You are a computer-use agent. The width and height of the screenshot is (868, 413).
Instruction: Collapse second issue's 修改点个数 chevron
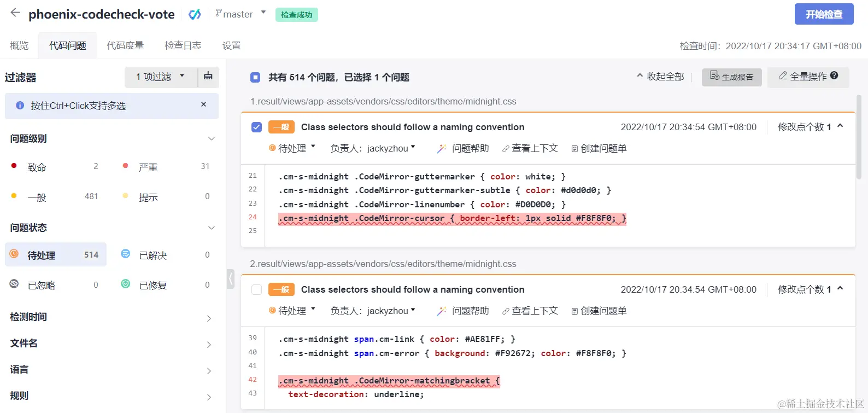coord(840,288)
